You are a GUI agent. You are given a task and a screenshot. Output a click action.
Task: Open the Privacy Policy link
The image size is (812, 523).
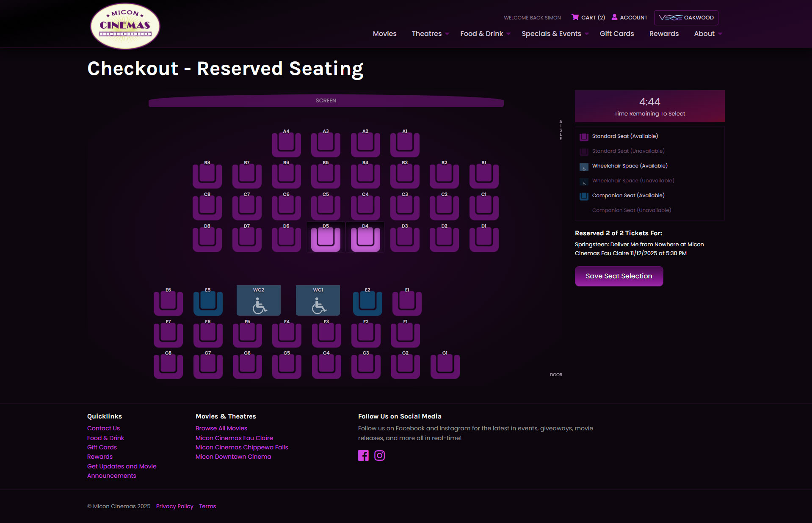click(174, 506)
